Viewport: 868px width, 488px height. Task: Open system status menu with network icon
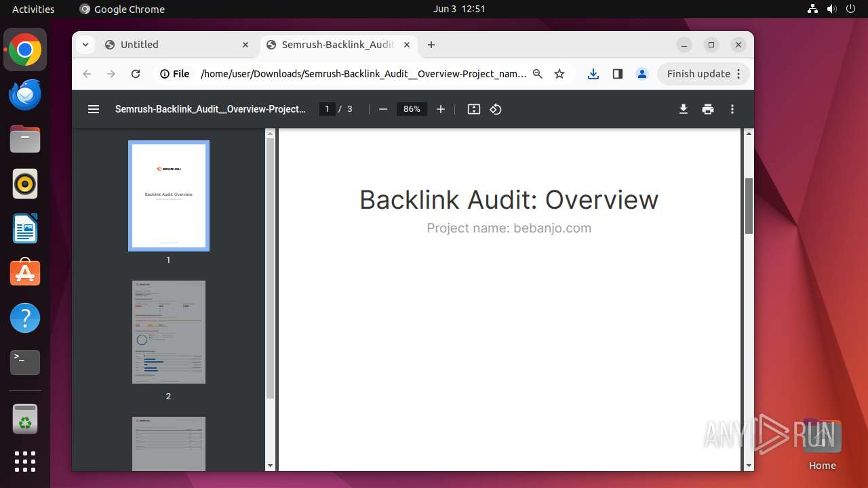[831, 9]
